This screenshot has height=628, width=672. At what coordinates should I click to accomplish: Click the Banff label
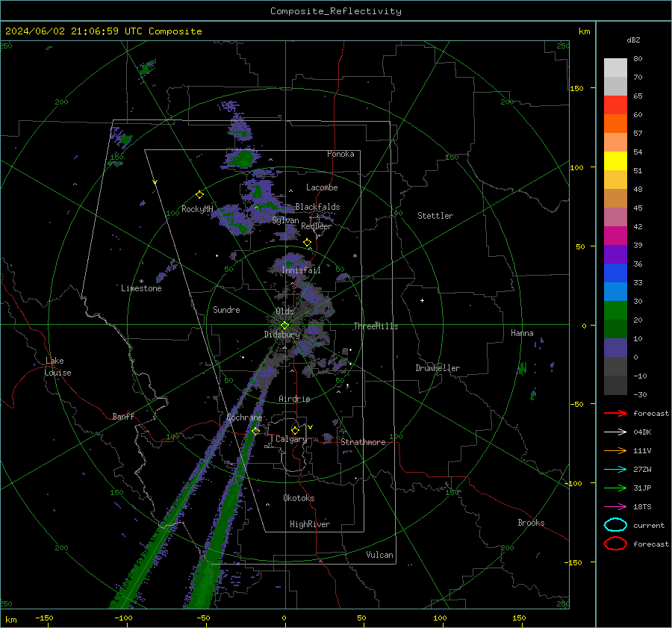pos(123,416)
